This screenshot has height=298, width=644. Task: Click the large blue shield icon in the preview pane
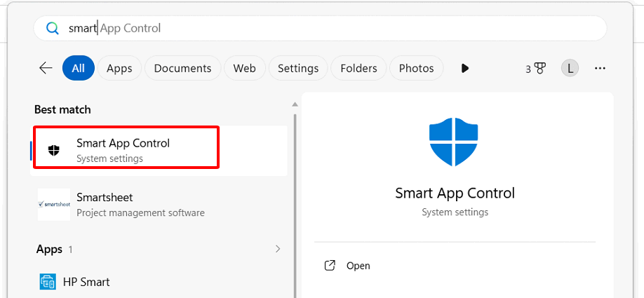coord(453,142)
